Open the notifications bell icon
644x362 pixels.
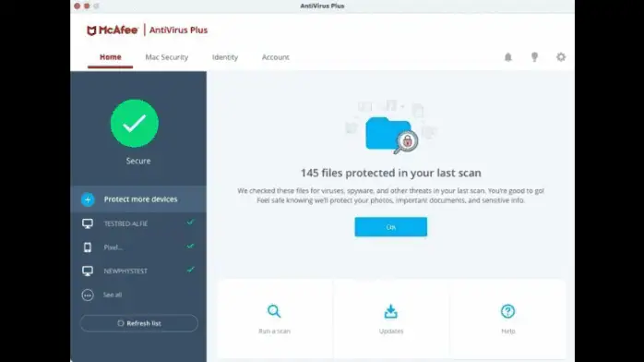(x=508, y=57)
